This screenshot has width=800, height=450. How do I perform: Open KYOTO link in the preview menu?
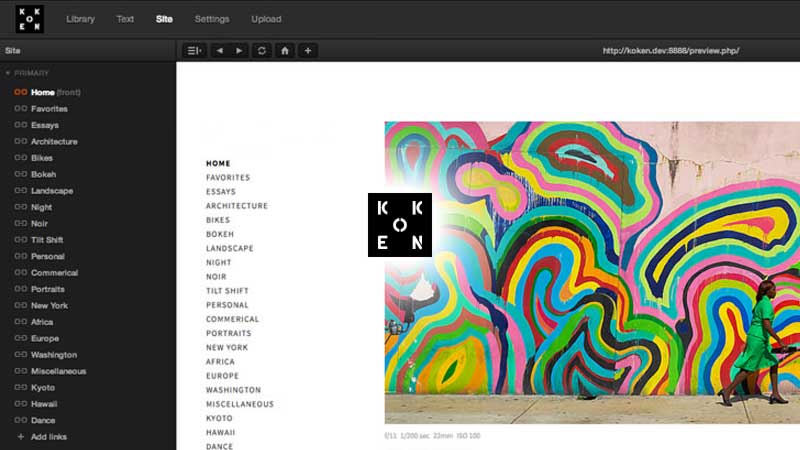[219, 418]
